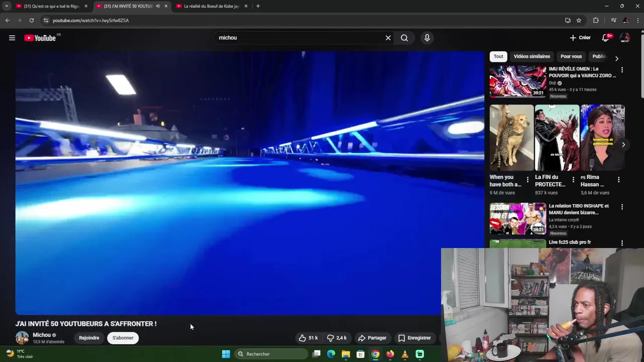Open options for 'IMU RÉVÈLE OMEN' video
Image resolution: width=644 pixels, height=362 pixels.
622,70
